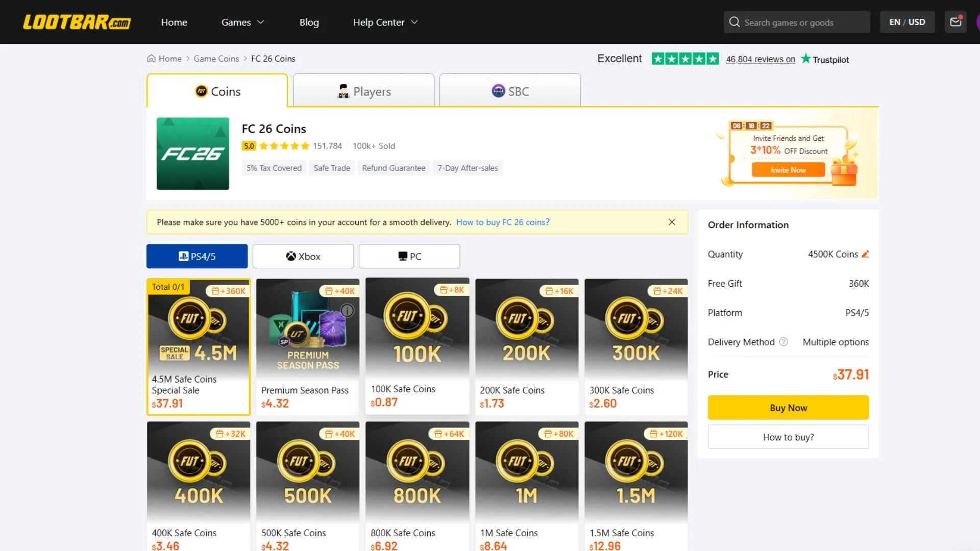The height and width of the screenshot is (551, 980).
Task: Click the Safe Trade tag
Action: 332,168
